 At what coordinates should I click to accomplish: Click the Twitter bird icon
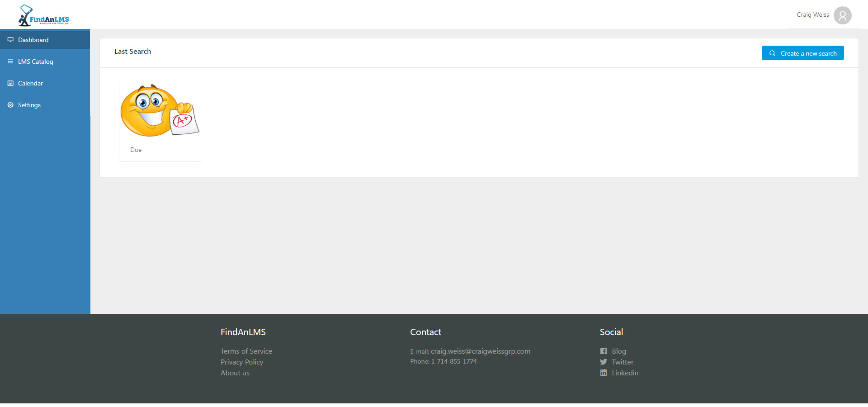pos(603,362)
